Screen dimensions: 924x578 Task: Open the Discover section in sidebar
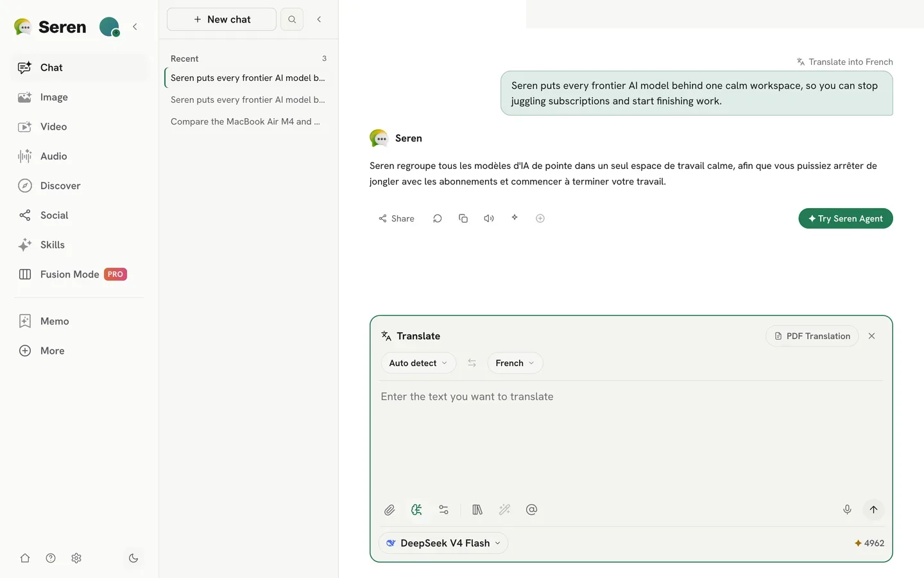[x=80, y=186]
